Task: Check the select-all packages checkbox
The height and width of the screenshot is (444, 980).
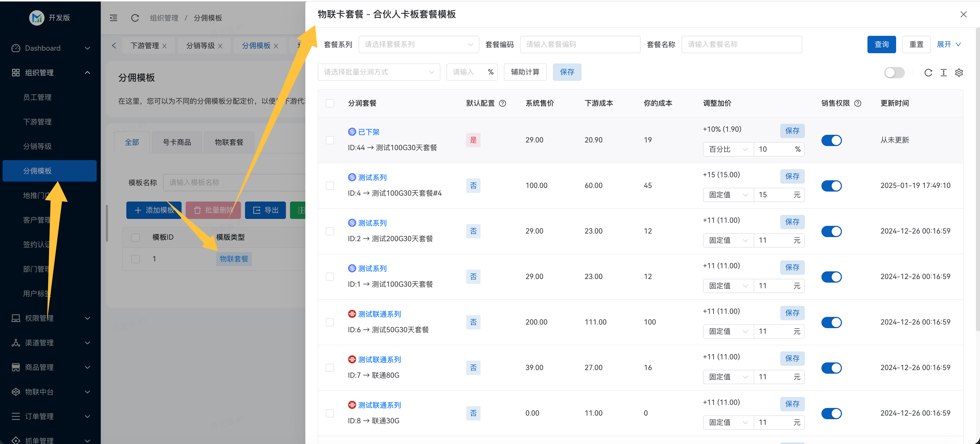Action: (330, 103)
